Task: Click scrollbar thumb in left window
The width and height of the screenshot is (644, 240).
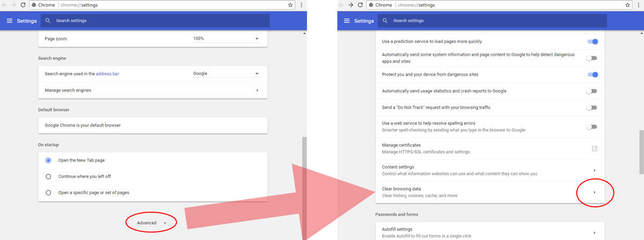Action: pos(304,170)
